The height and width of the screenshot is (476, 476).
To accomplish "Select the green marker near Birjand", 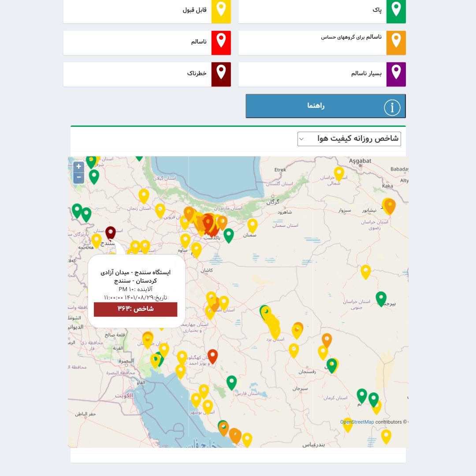I will (x=381, y=298).
